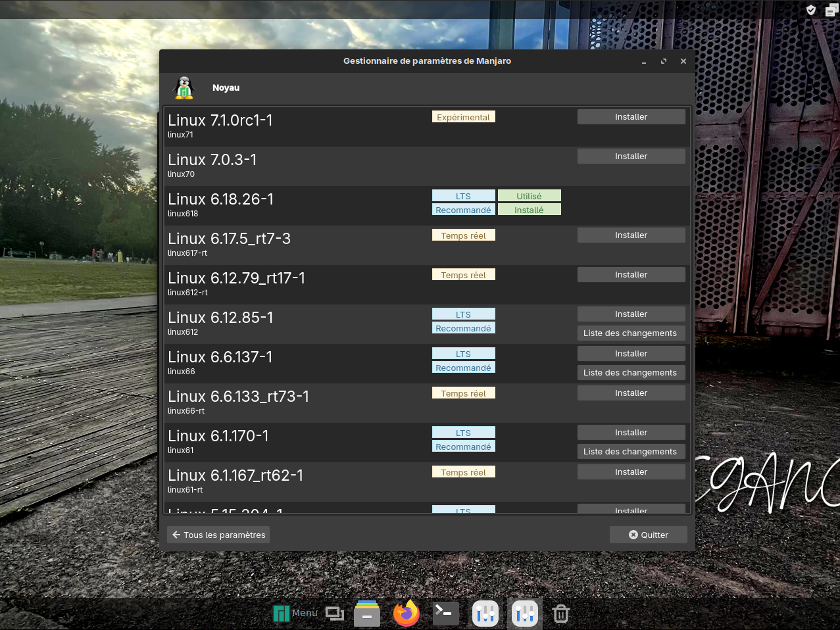Screen dimensions: 840x630
Task: Close the Gestionnaire de paramètres window
Action: 683,61
